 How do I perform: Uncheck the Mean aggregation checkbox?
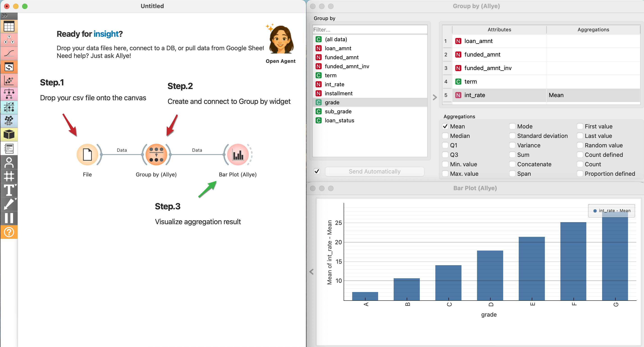pyautogui.click(x=445, y=126)
